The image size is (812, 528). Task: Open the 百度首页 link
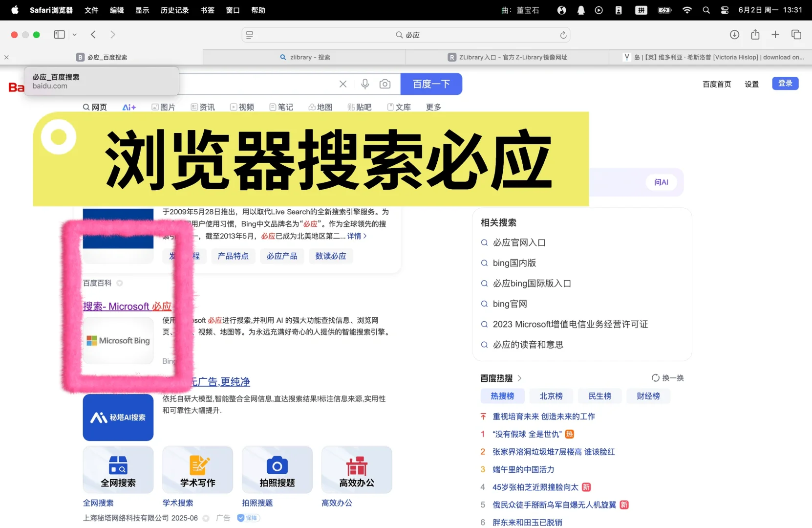tap(717, 84)
